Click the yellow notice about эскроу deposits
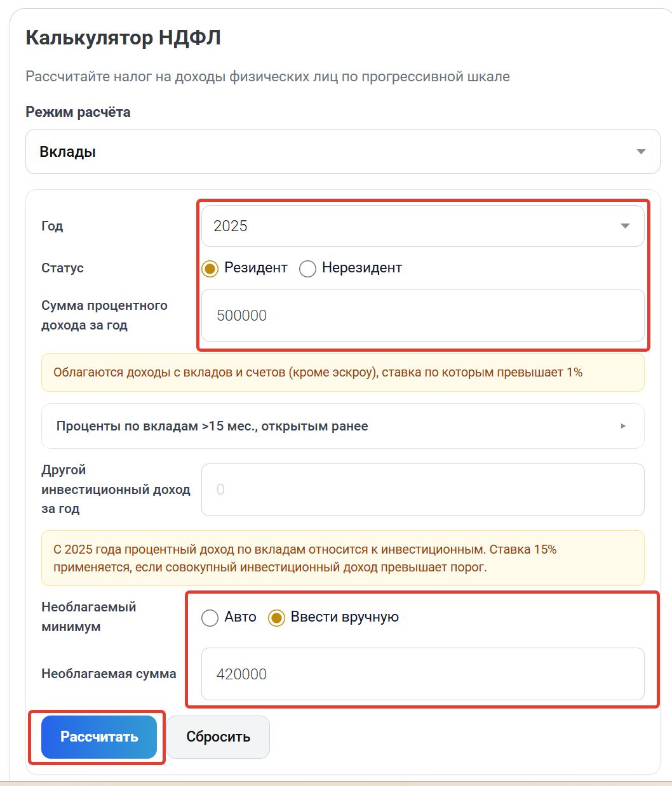The width and height of the screenshot is (672, 786). [x=343, y=373]
